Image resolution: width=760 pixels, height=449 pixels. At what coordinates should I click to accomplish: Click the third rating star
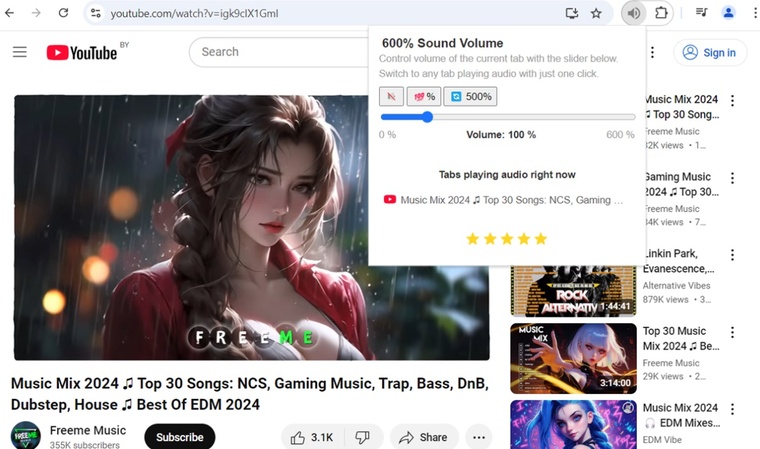pos(507,239)
